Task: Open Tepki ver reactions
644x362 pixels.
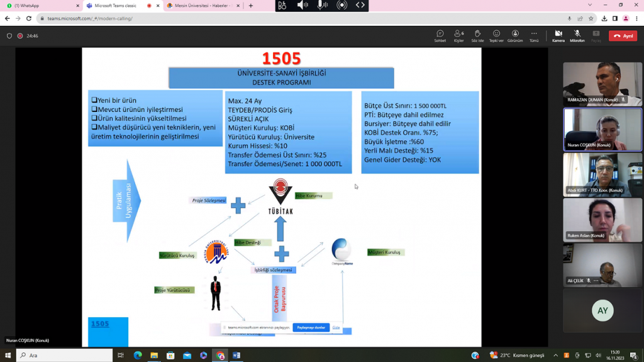Action: click(496, 36)
